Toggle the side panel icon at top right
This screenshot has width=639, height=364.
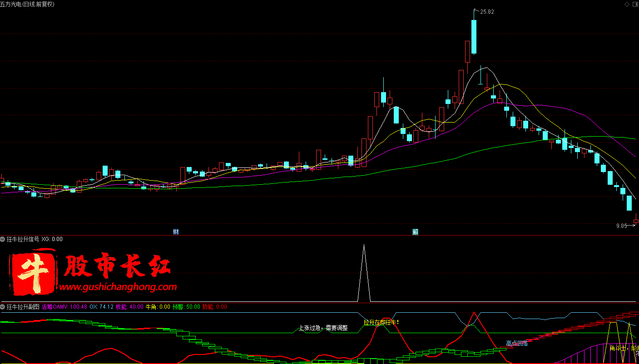pyautogui.click(x=635, y=4)
